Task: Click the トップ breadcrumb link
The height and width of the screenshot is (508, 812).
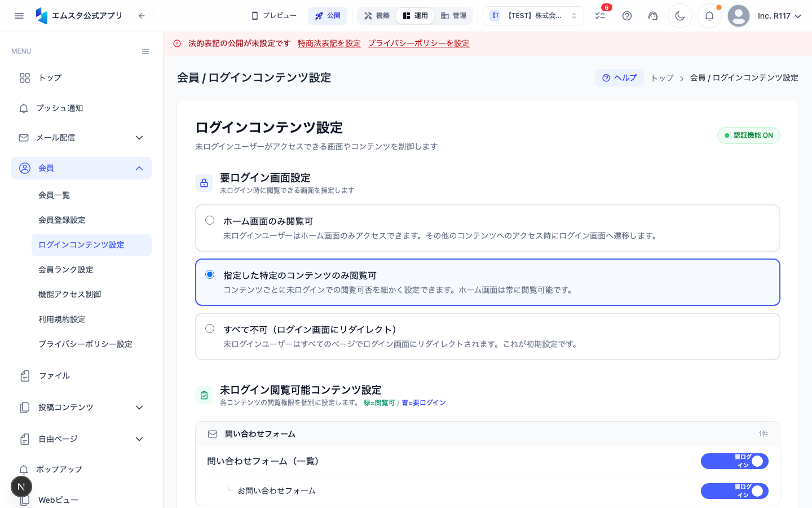Action: [662, 78]
